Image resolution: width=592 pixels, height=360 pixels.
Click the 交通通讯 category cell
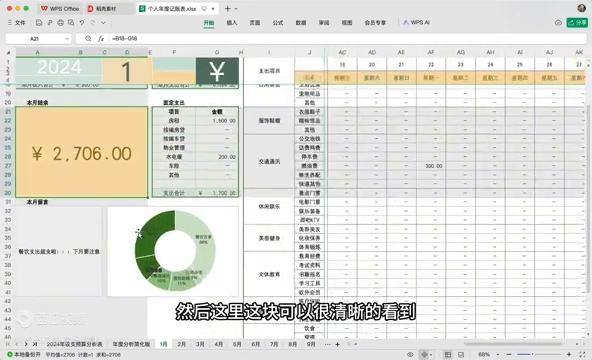pos(269,162)
